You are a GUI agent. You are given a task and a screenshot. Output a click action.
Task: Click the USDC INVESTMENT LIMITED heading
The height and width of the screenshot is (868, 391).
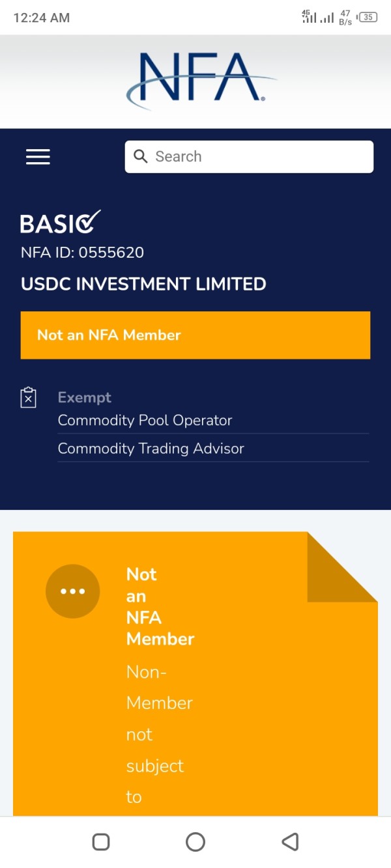pos(143,284)
